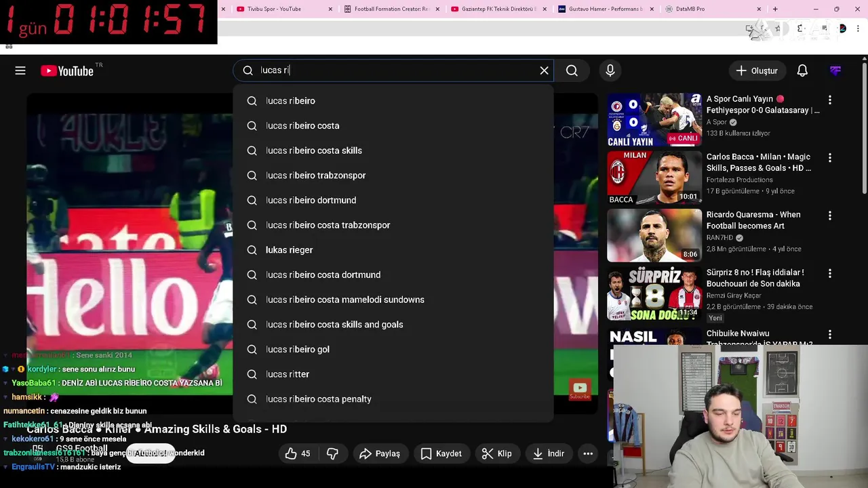Pick 'lucas ribeiro gol' suggestion
Image resolution: width=868 pixels, height=488 pixels.
tap(393, 349)
